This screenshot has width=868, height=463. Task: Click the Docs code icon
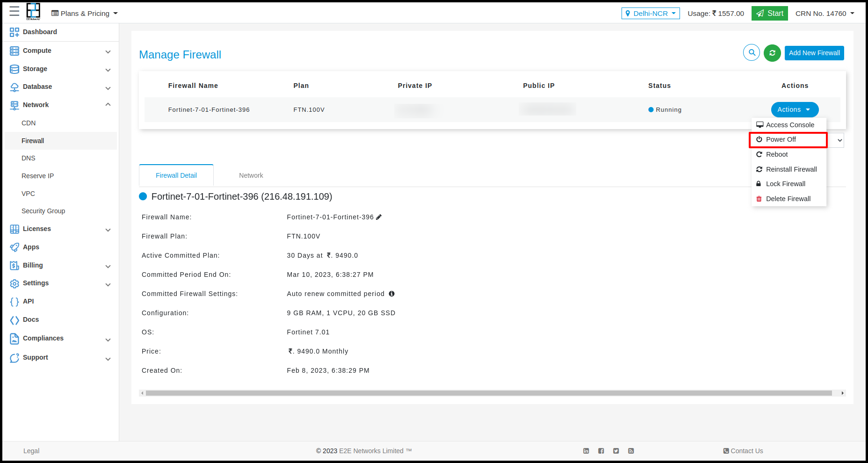pos(14,320)
